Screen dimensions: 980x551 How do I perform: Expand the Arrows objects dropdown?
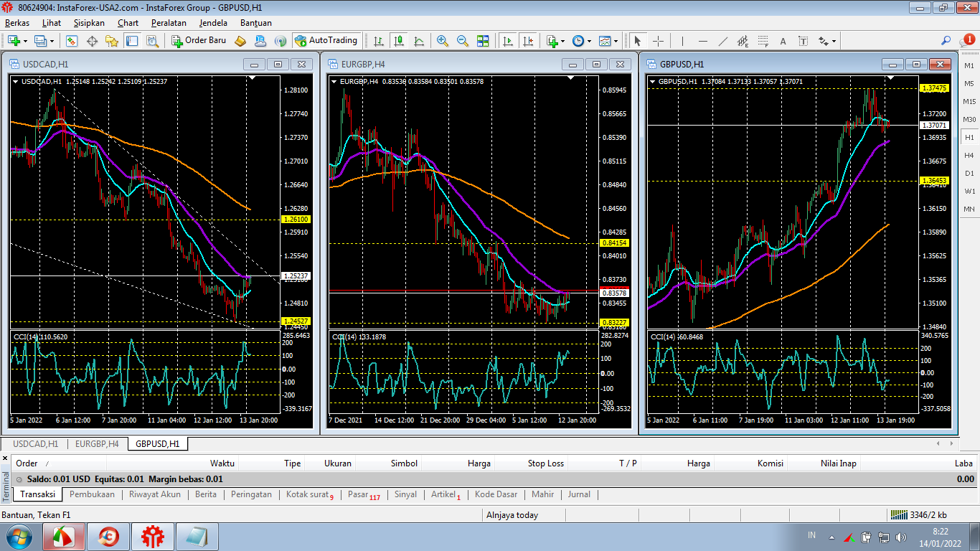point(834,41)
